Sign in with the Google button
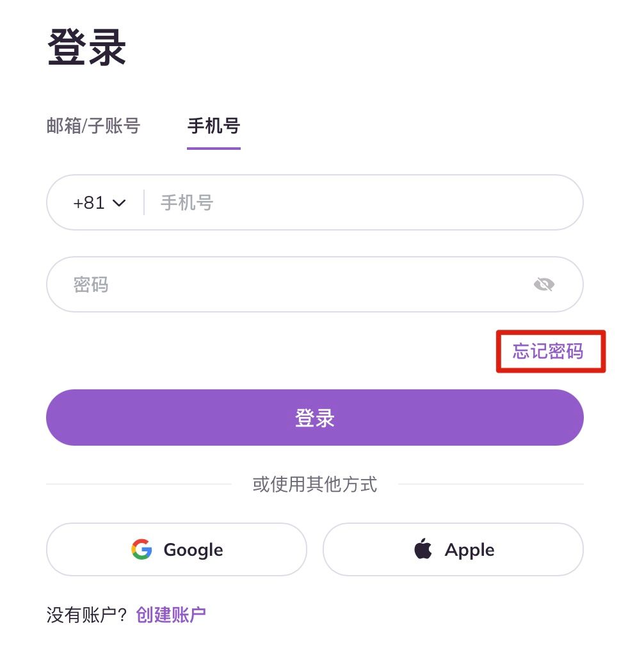Viewport: 644px width, 657px height. click(x=177, y=549)
